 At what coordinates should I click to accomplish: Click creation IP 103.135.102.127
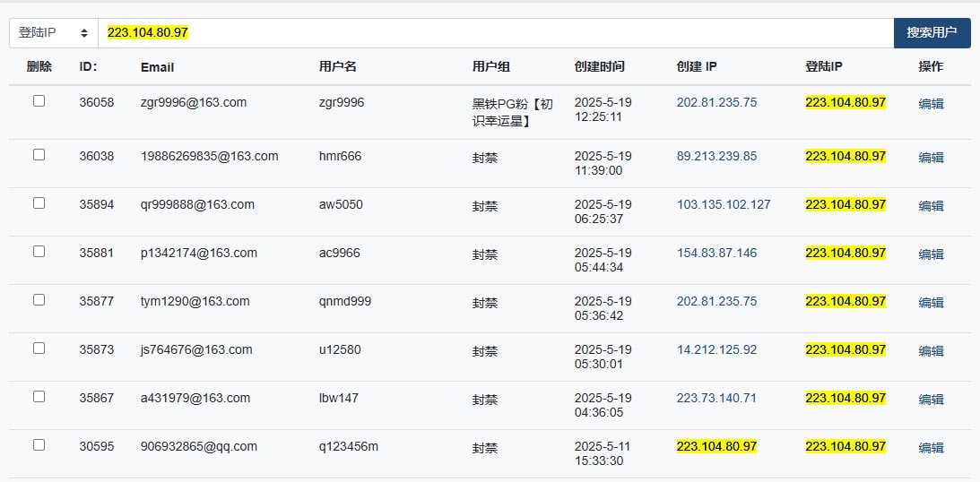tap(724, 204)
